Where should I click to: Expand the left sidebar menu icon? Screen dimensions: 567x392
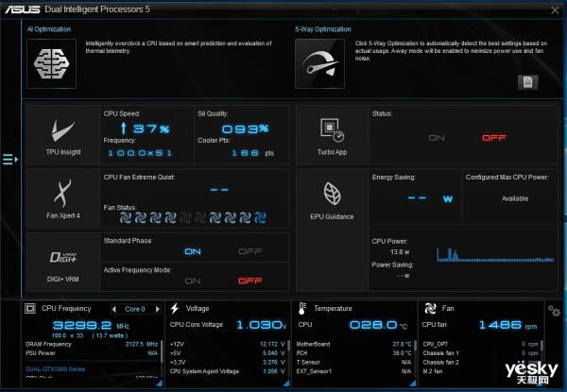click(x=10, y=159)
